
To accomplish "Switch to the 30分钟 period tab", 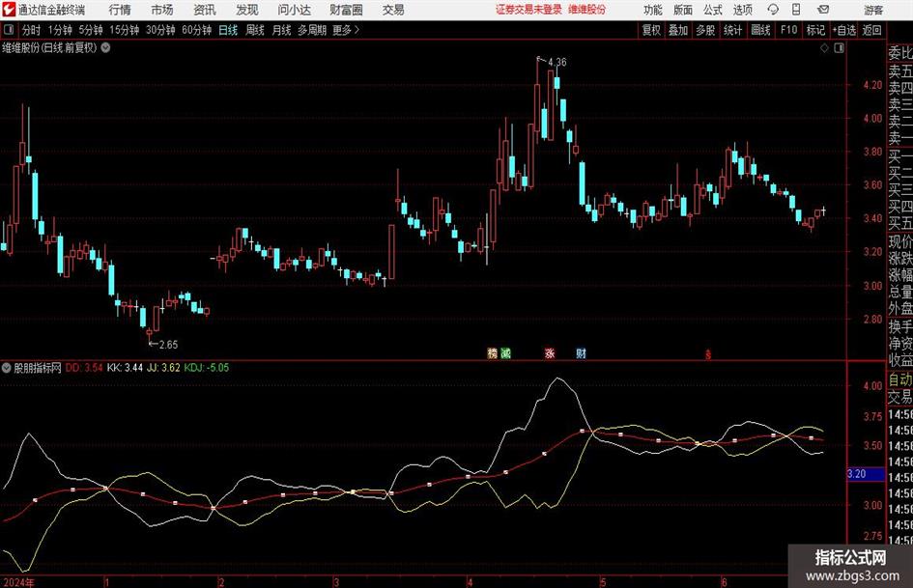I will (x=160, y=30).
